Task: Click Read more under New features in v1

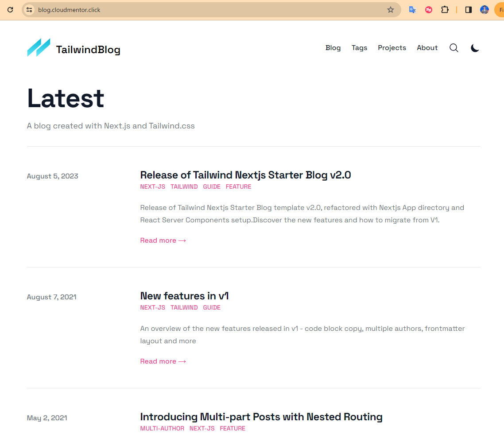Action: [163, 361]
